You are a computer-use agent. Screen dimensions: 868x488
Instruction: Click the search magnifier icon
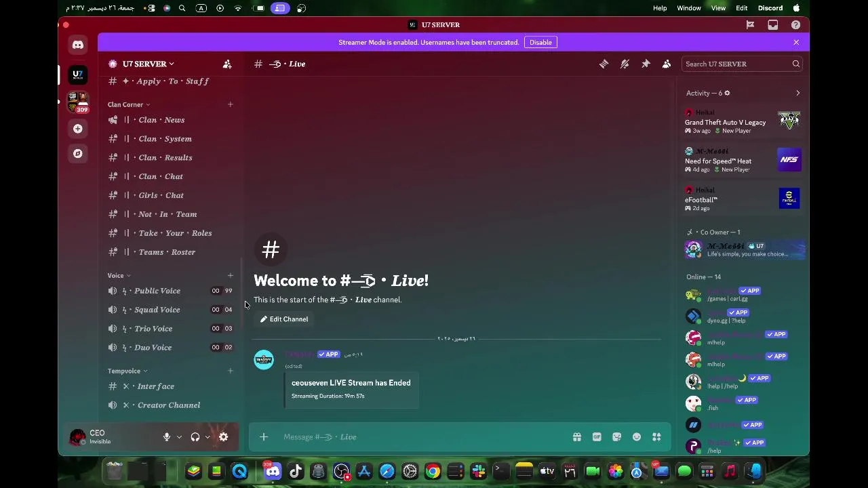[x=796, y=64]
